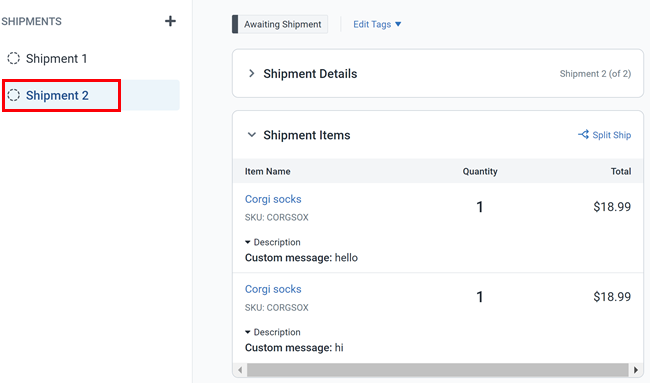Click the Shipment 1 dashed circle status icon
This screenshot has height=383, width=650.
[13, 58]
